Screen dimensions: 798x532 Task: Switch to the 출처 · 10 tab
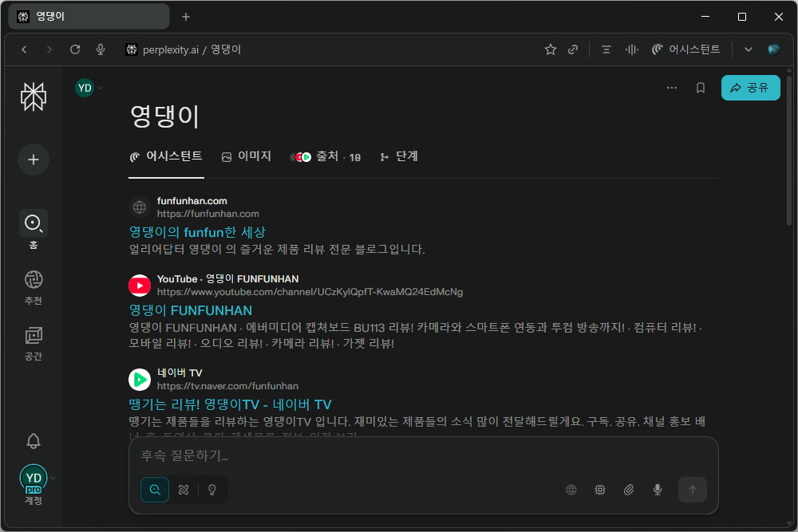tap(326, 156)
